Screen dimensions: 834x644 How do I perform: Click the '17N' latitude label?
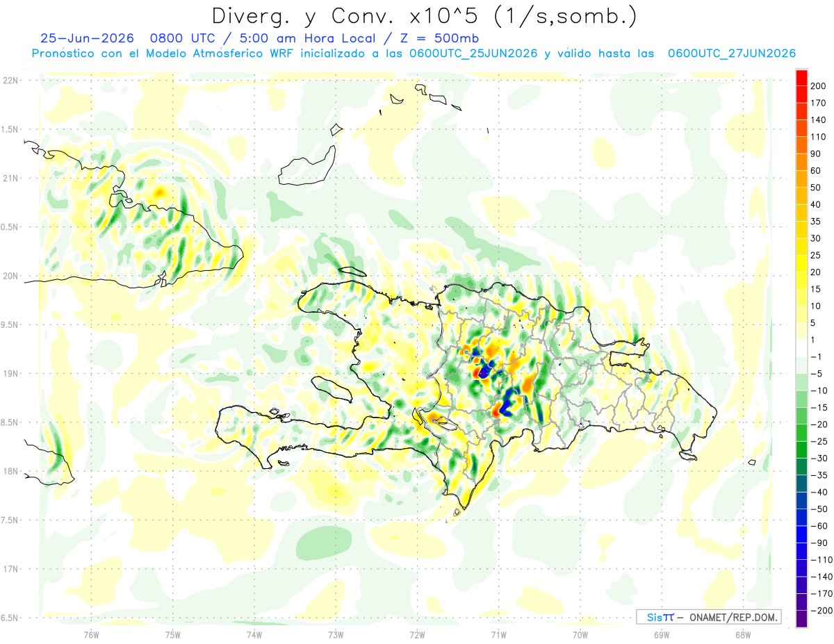(10, 569)
